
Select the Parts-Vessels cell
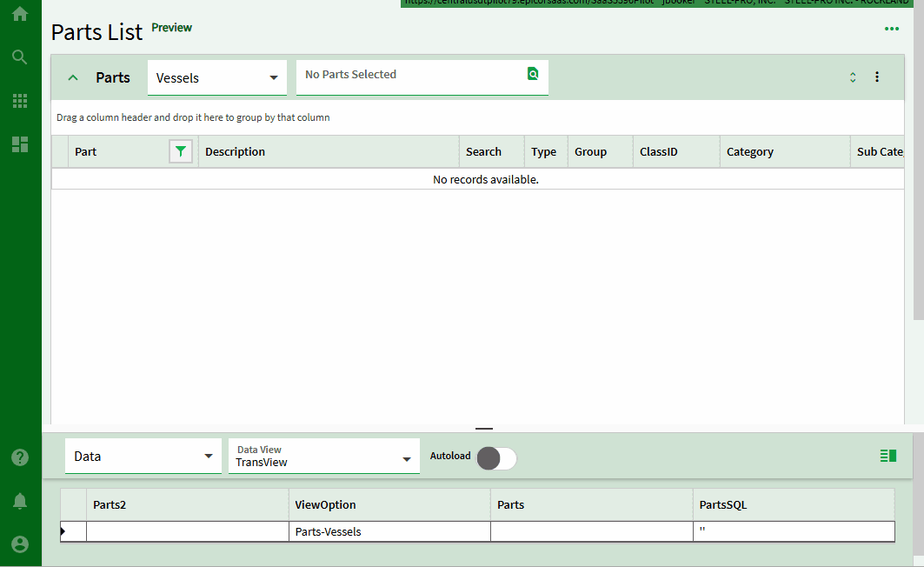(389, 531)
